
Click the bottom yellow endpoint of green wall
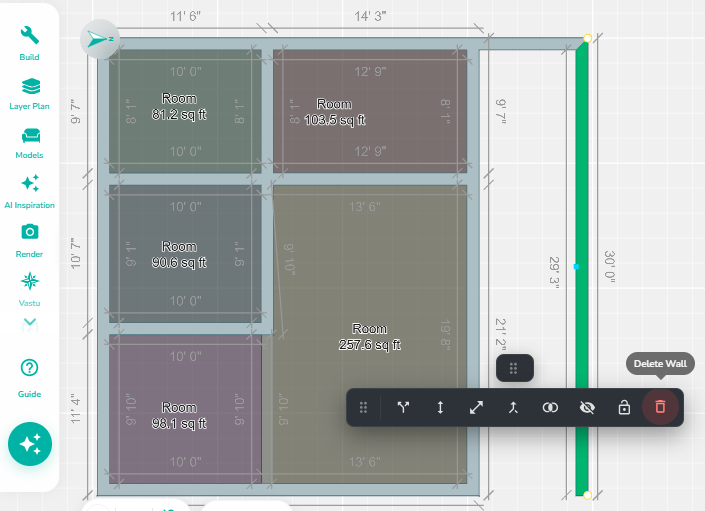pyautogui.click(x=587, y=495)
